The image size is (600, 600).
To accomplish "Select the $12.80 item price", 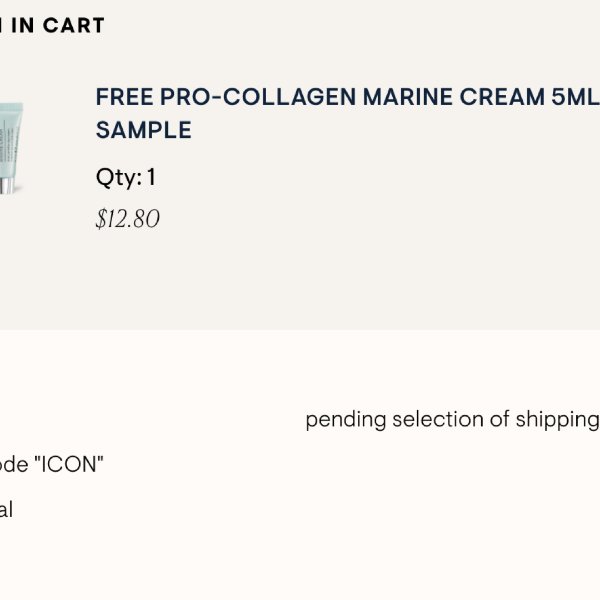I will [127, 219].
